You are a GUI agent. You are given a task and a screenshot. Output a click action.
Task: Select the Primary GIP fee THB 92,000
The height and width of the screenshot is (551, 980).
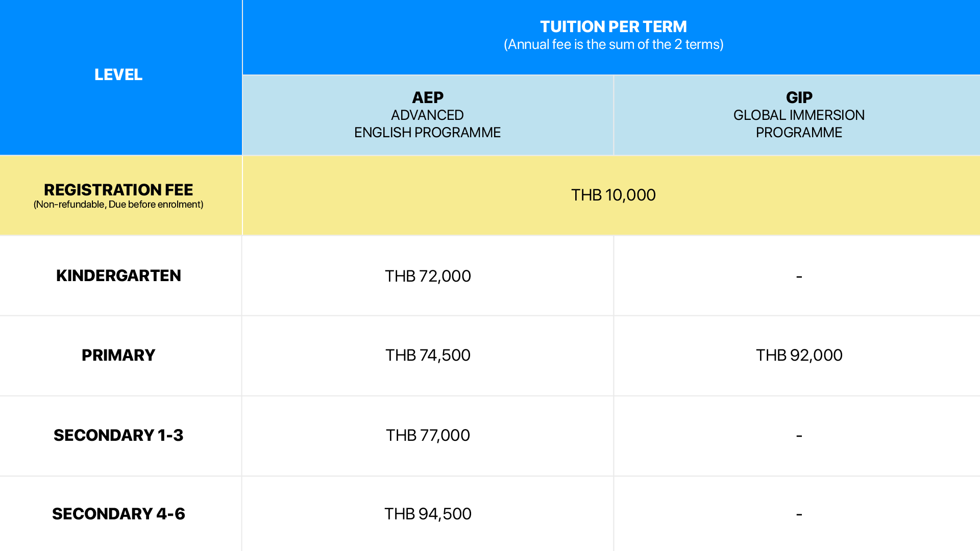pos(799,355)
